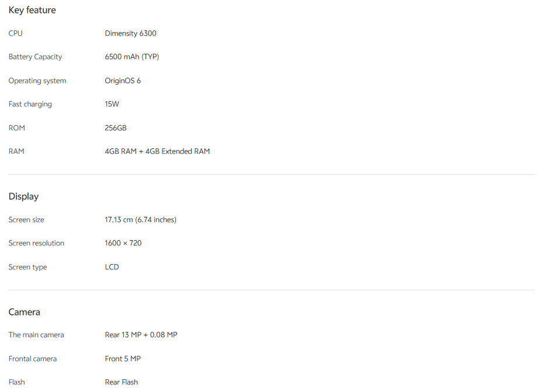Click the Battery Capacity label

coord(35,57)
